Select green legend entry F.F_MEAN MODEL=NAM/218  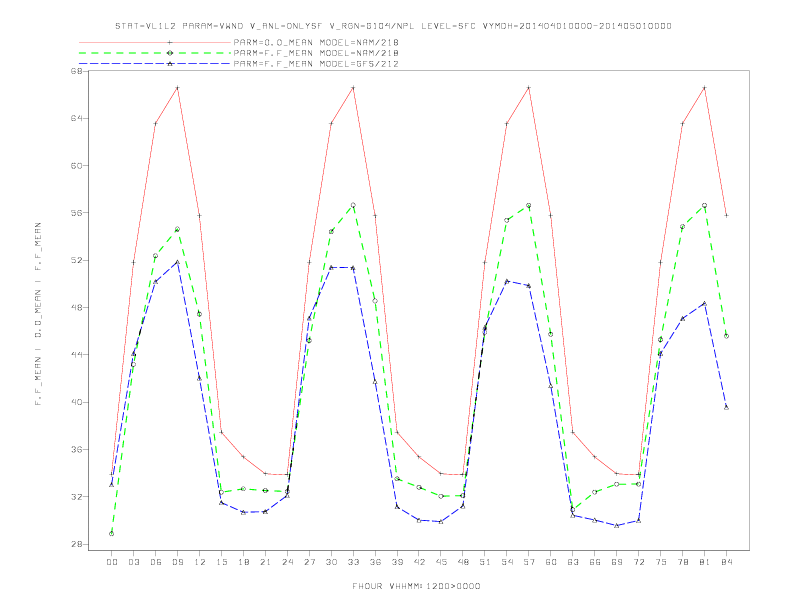point(316,53)
